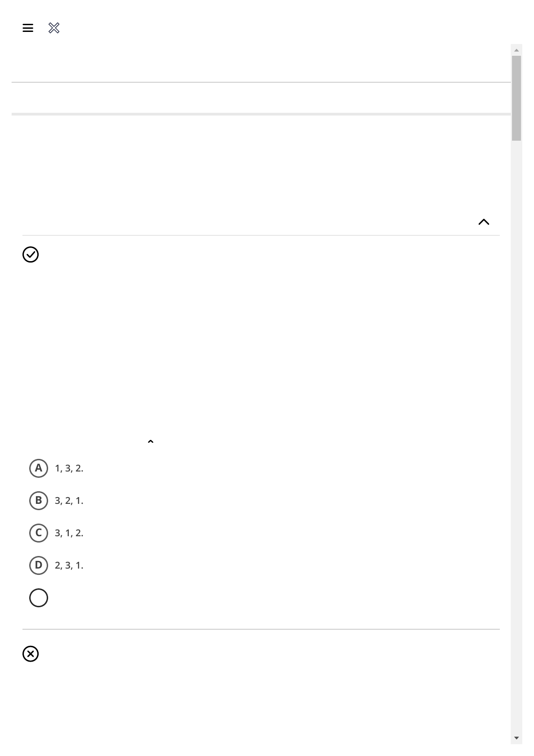
Task: Open the hamburger menu
Action: coord(28,28)
